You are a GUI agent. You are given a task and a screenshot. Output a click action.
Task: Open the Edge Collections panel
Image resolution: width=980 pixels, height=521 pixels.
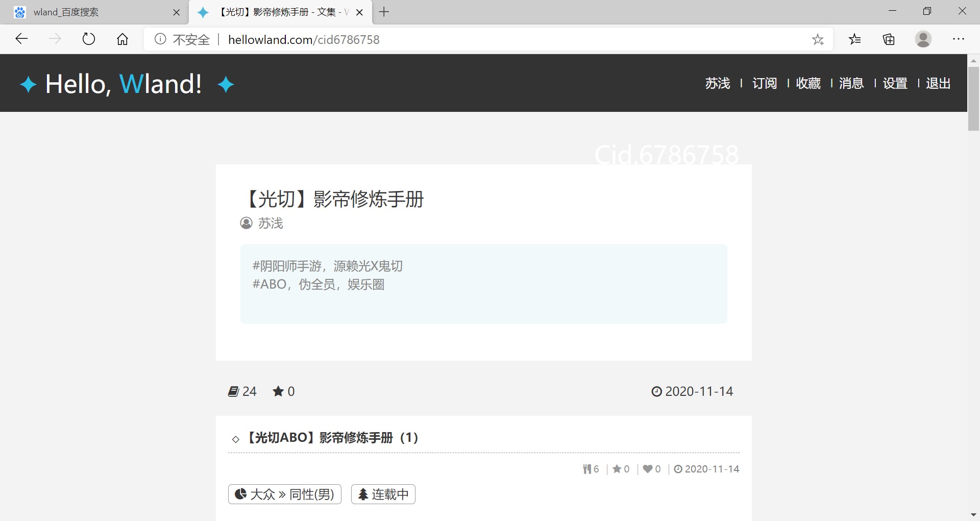pos(888,39)
